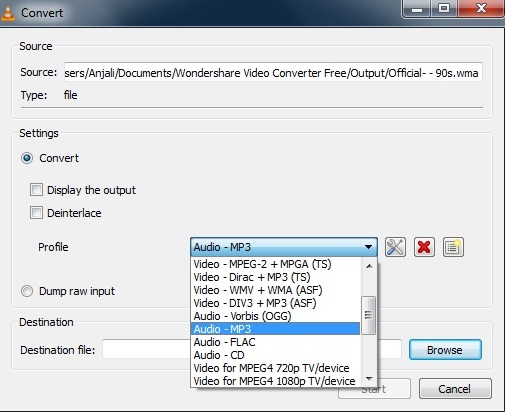Select highlighted Audio - MP3 list entry
Screen dimensions: 505x412
[x=276, y=329]
